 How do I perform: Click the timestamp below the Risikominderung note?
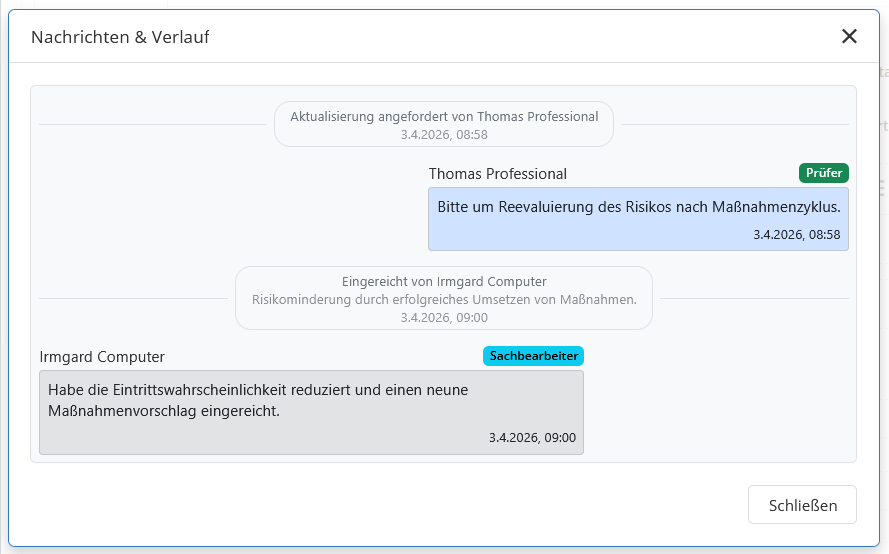[444, 317]
